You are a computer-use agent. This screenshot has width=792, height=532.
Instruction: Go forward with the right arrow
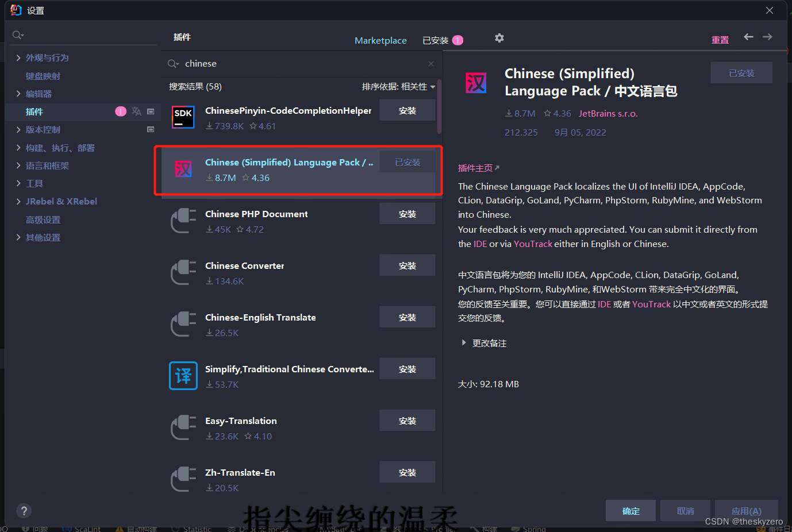(767, 37)
